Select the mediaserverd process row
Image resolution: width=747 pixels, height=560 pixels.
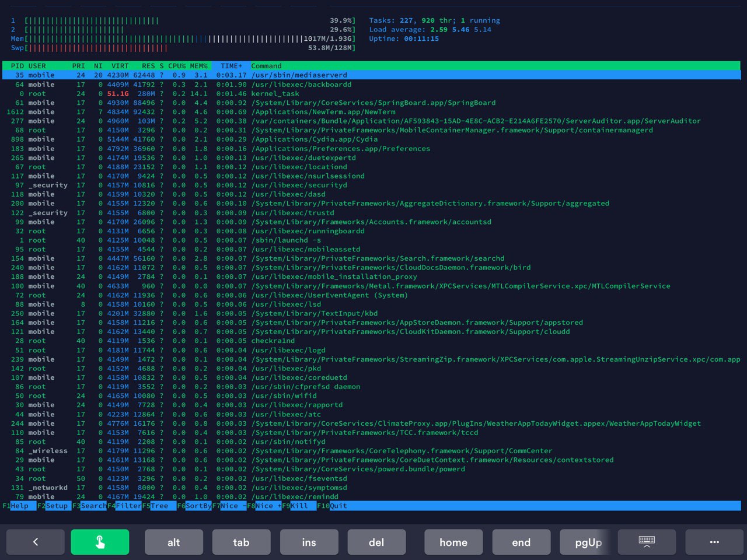[x=371, y=75]
